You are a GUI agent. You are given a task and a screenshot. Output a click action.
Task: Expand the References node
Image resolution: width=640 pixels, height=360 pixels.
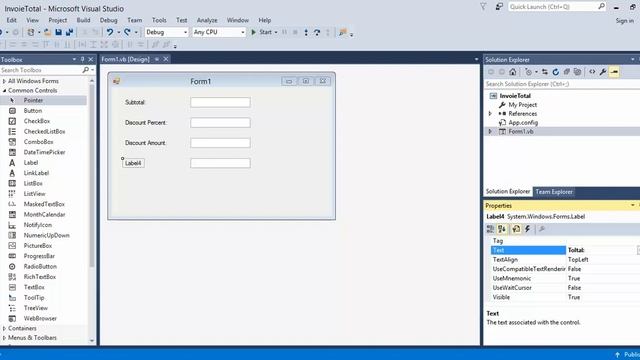coord(490,114)
